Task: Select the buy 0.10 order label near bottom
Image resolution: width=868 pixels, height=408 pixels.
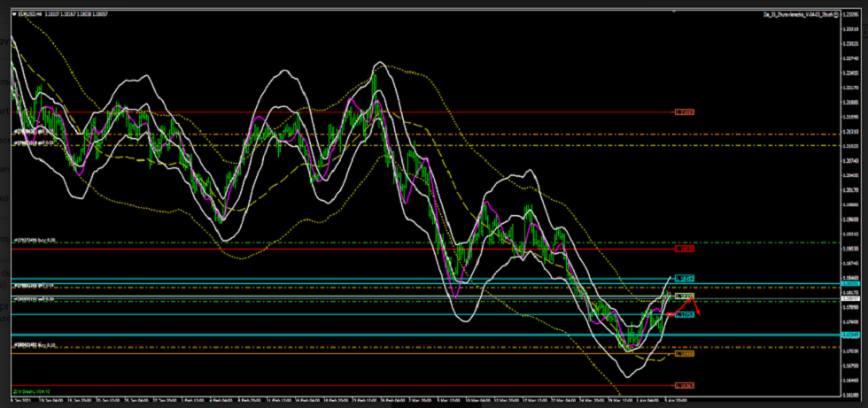Action: [x=35, y=345]
